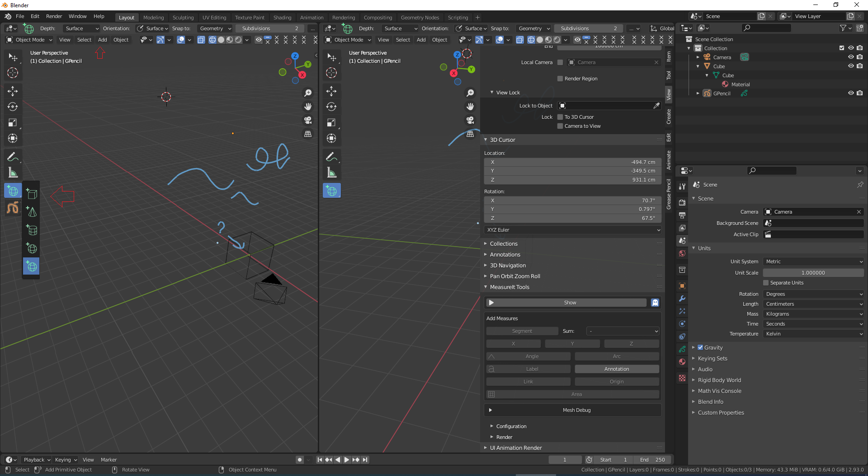
Task: Choose the Add Cube tool in flyout
Action: coord(32,194)
